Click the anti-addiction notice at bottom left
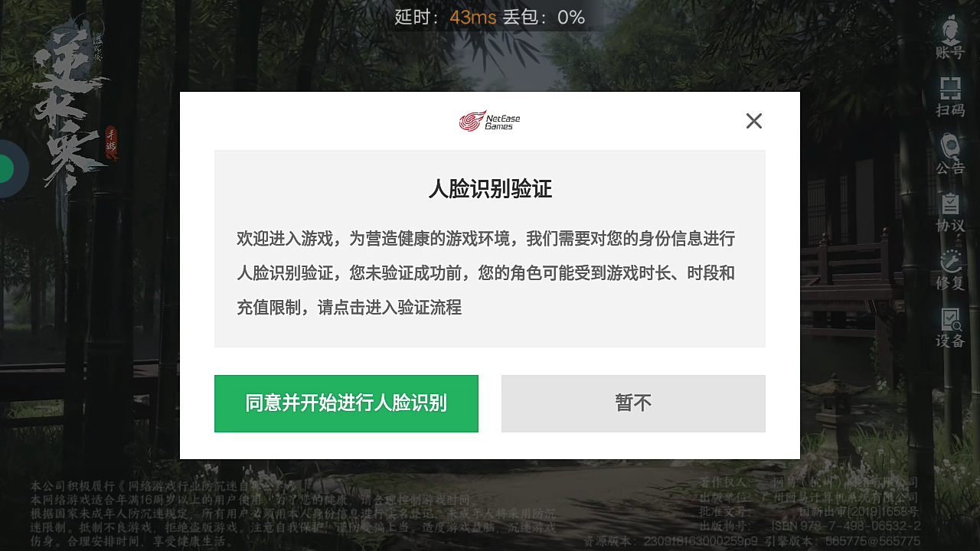 pos(294,513)
